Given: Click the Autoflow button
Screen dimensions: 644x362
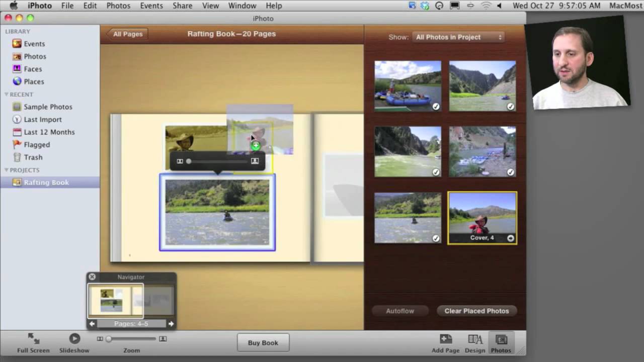Looking at the screenshot, I should pos(400,311).
